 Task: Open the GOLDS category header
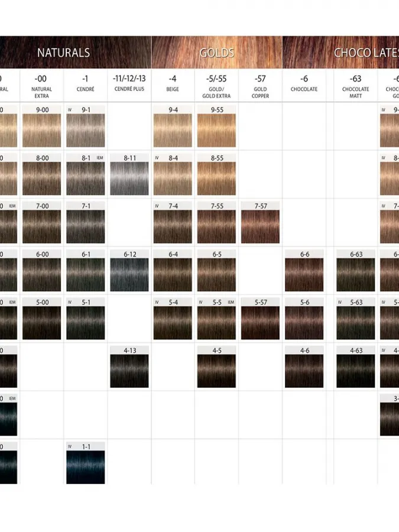tap(217, 53)
